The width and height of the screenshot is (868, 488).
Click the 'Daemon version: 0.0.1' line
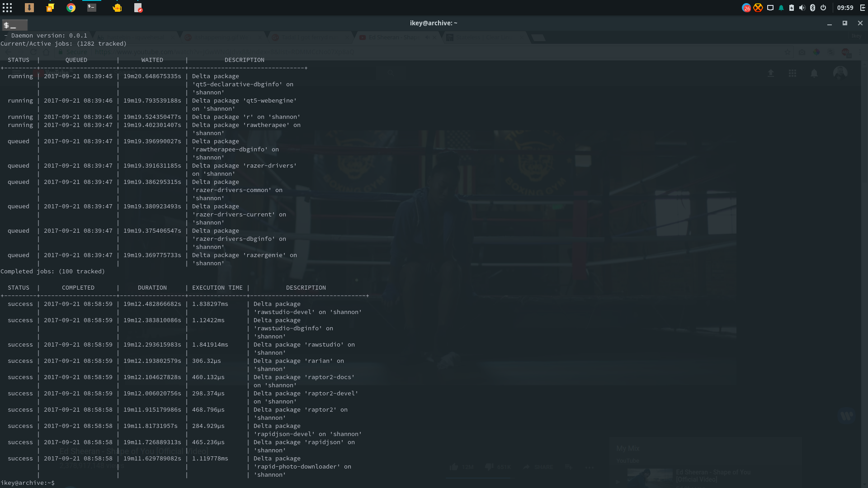click(x=45, y=35)
